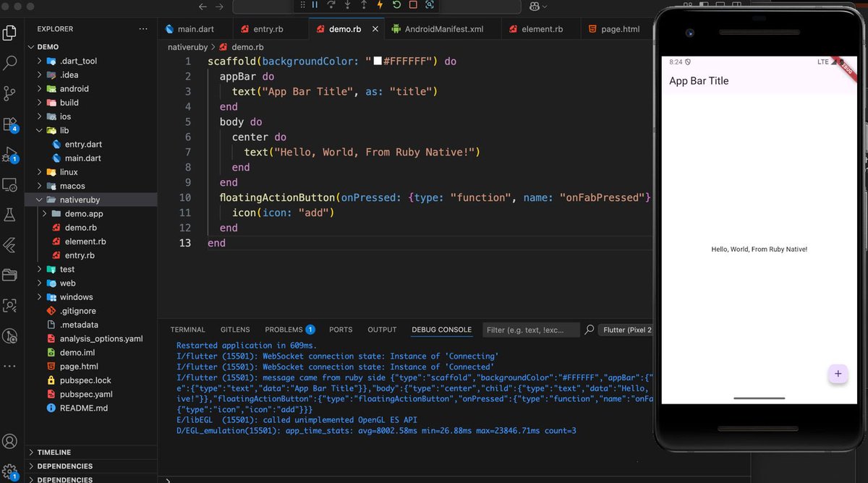868x483 pixels.
Task: Trigger Flutter Hot Reload lightning icon
Action: click(x=380, y=5)
